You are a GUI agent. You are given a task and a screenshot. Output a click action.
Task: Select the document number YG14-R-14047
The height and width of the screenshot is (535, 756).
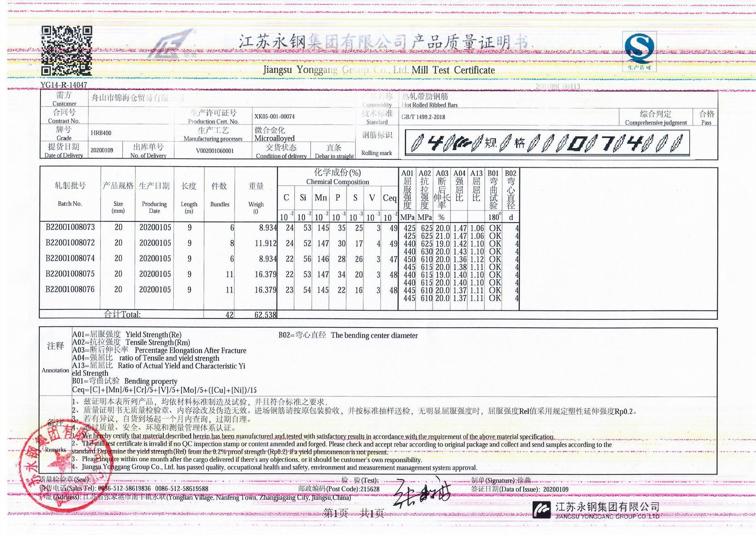64,85
